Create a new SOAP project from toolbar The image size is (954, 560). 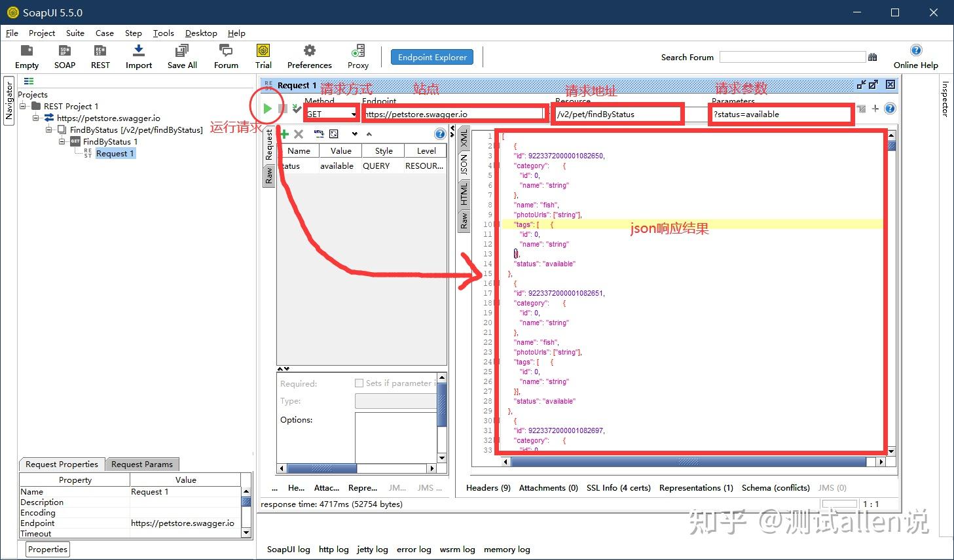pyautogui.click(x=65, y=57)
